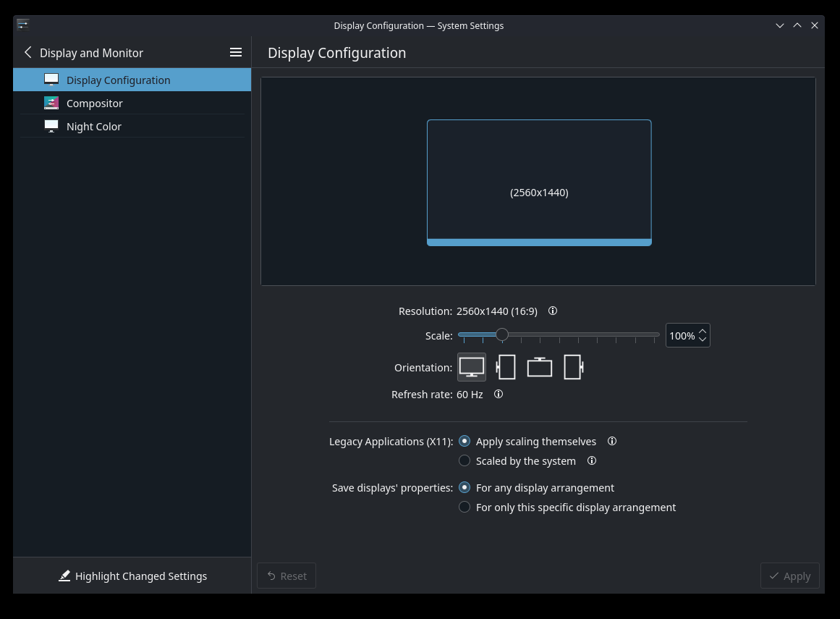Click the Resolution value 2560x1440 (16:9)
Screen dimensions: 840x619
tap(496, 311)
